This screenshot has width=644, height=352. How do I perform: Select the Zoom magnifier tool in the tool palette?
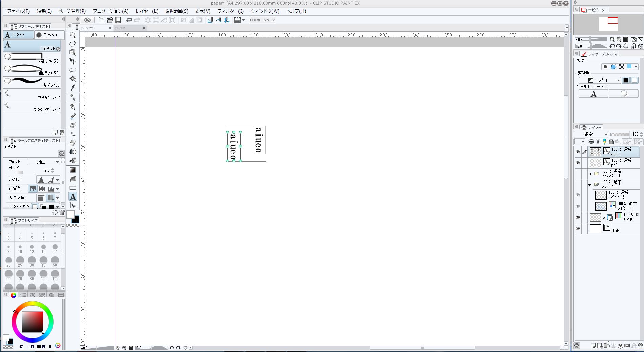72,35
